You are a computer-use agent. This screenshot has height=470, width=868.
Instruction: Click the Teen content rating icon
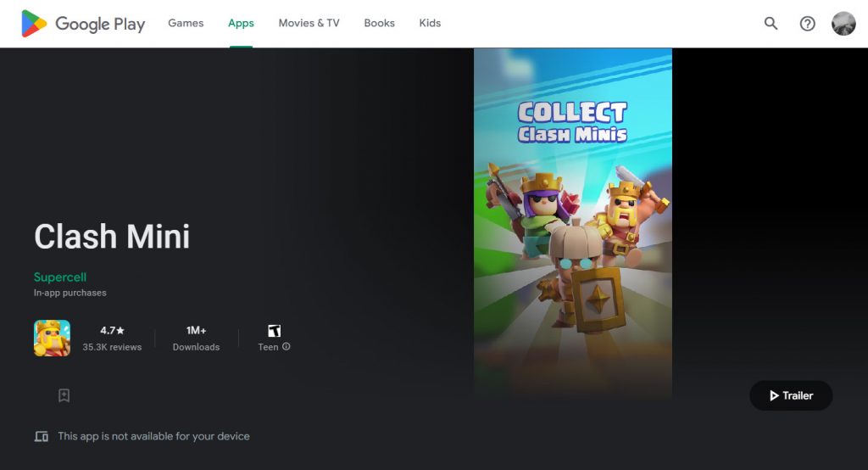point(274,331)
